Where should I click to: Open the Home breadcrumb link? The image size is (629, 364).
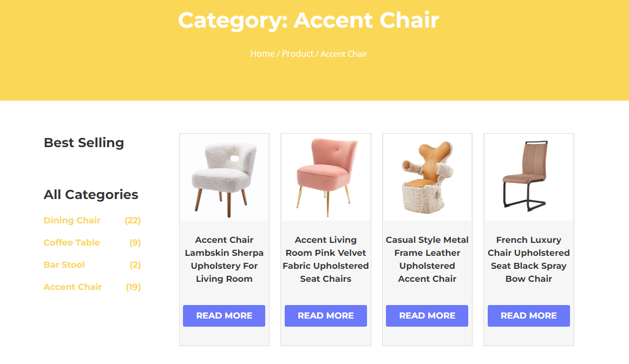262,54
